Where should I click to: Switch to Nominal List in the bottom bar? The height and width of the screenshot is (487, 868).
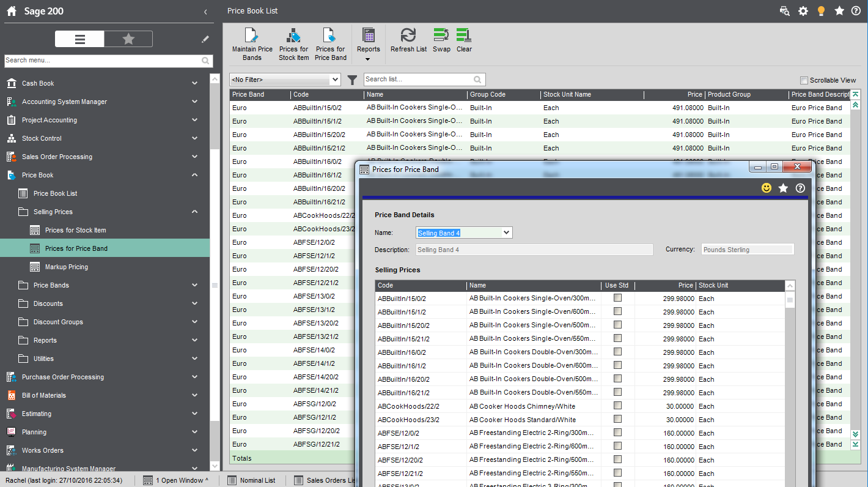click(251, 480)
